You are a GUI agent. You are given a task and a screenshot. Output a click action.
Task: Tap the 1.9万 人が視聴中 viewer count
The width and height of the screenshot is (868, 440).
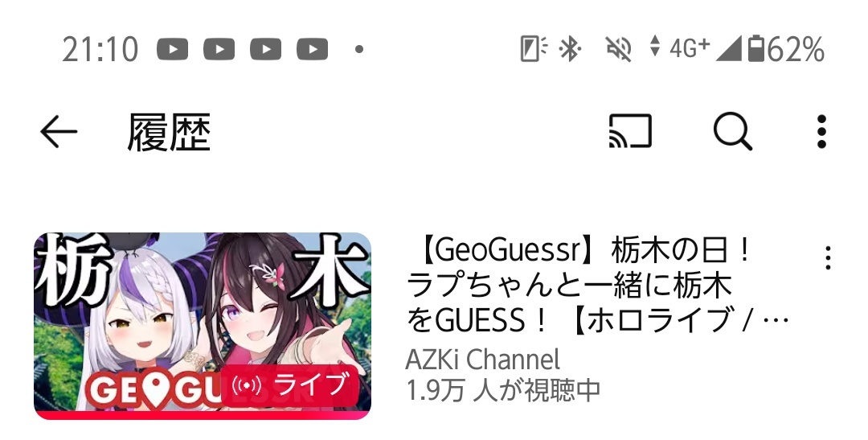coord(503,390)
